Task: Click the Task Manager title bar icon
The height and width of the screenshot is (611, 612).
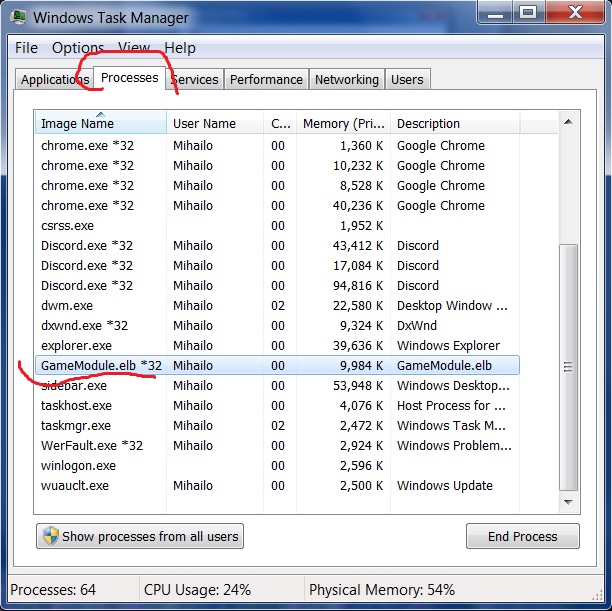Action: point(18,17)
